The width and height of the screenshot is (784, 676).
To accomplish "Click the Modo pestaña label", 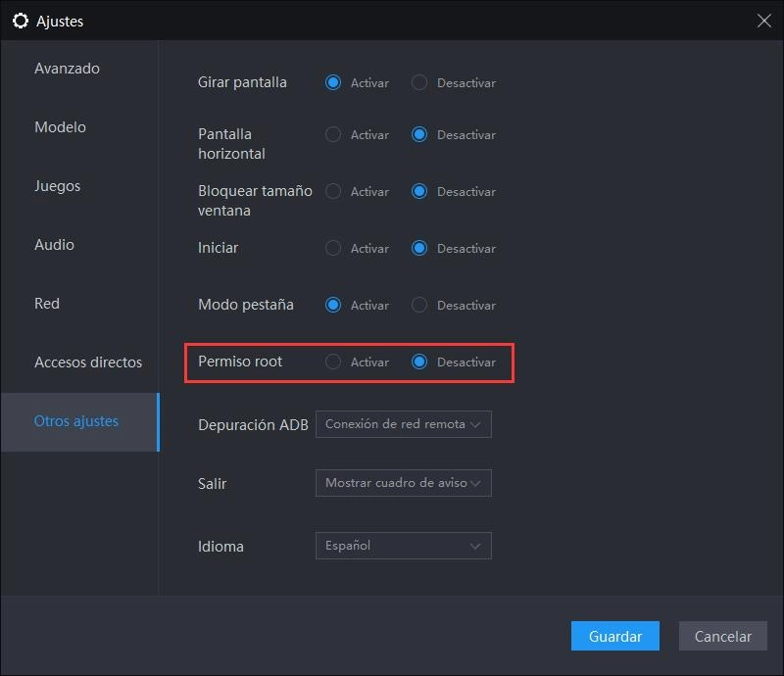I will (246, 305).
